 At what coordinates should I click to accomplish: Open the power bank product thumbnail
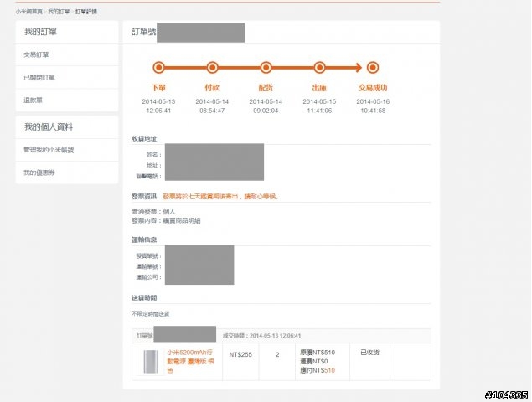click(x=150, y=362)
